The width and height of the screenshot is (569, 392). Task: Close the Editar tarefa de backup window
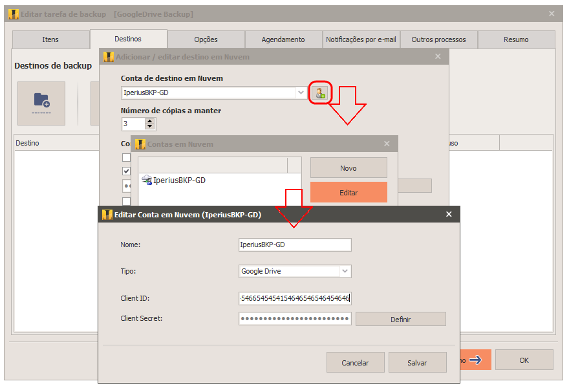(552, 14)
